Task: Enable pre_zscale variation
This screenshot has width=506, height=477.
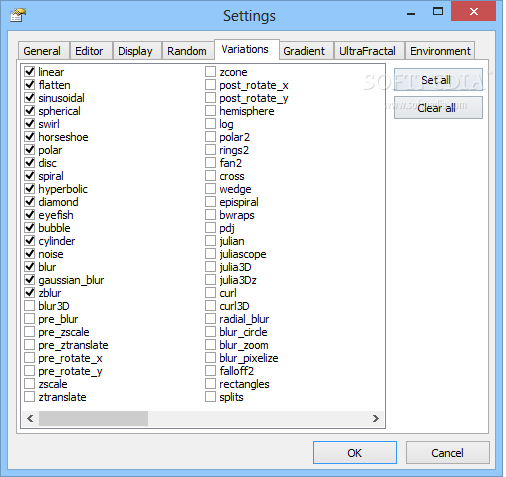Action: (30, 331)
